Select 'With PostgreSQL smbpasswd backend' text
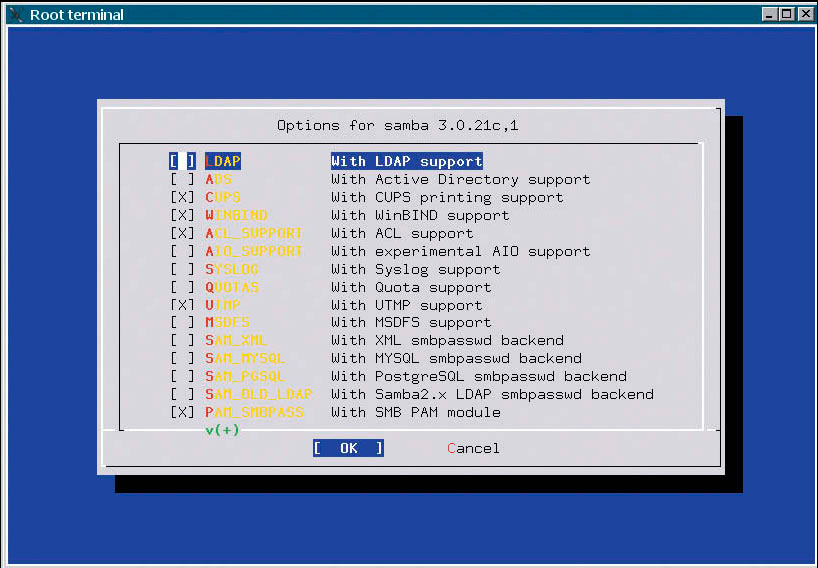 point(479,376)
